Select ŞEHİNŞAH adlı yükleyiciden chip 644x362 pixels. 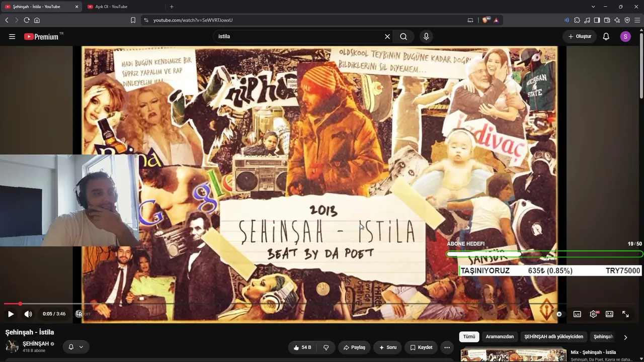[x=553, y=337]
